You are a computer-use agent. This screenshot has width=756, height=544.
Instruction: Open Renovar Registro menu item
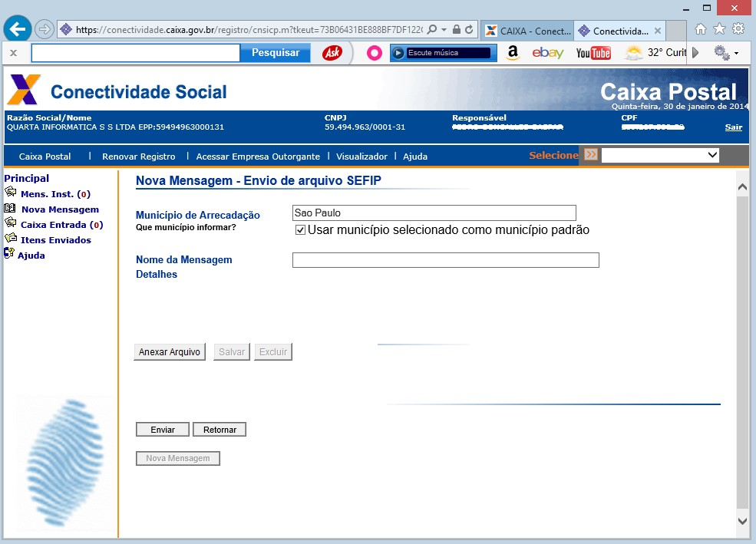(139, 157)
